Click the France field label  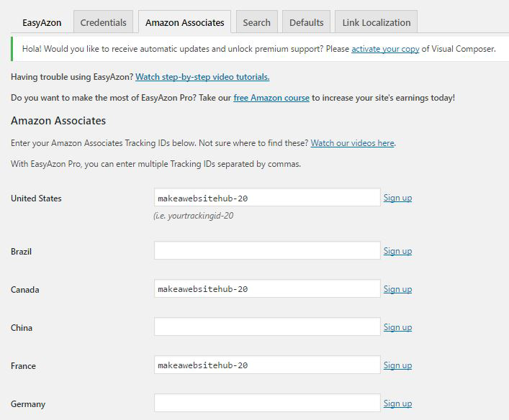coord(23,366)
